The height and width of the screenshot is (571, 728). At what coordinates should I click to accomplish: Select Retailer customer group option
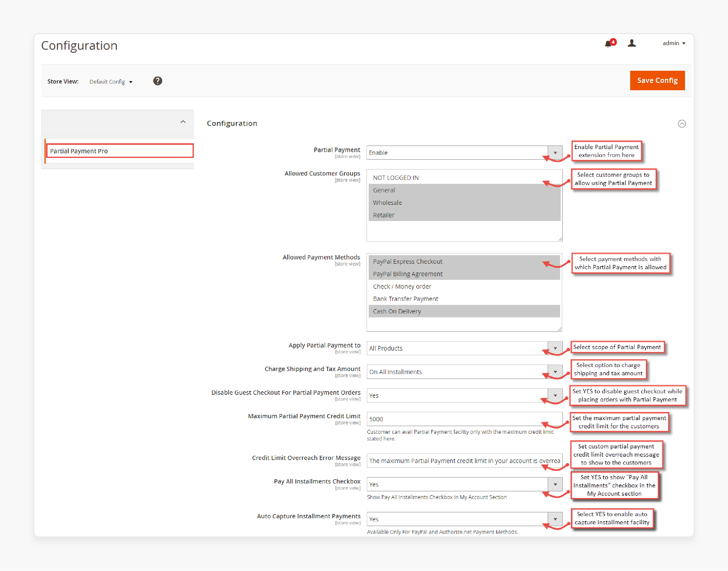pos(464,215)
